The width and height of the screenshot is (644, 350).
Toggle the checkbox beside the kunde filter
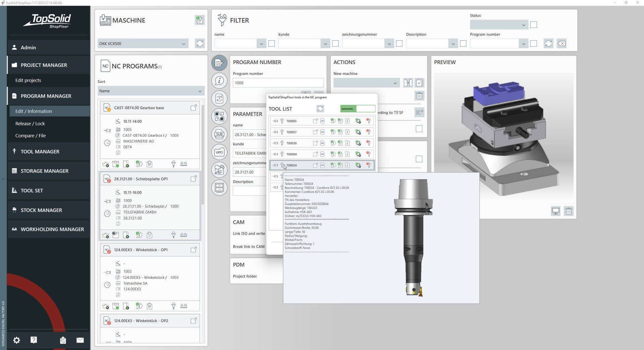pyautogui.click(x=335, y=44)
